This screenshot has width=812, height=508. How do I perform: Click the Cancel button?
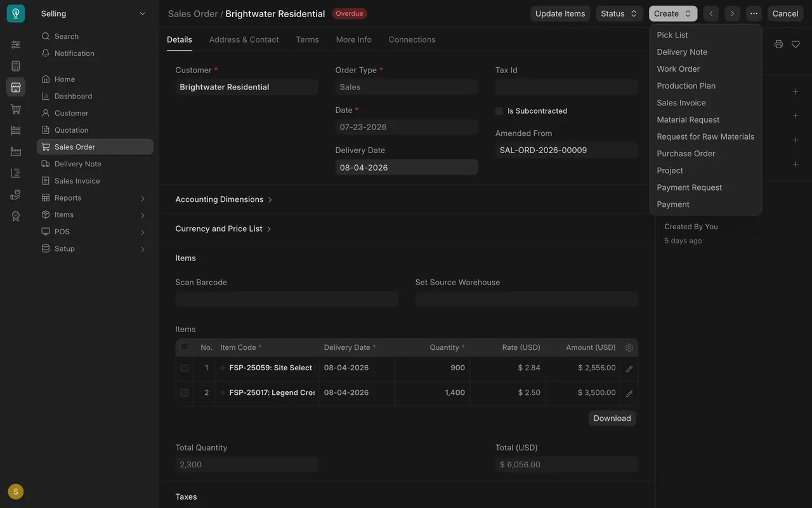point(785,13)
